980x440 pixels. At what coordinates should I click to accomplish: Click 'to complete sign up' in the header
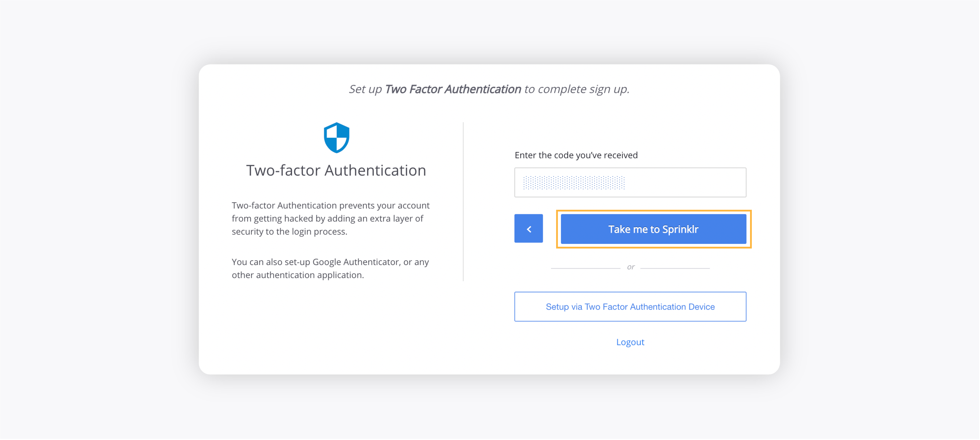577,89
